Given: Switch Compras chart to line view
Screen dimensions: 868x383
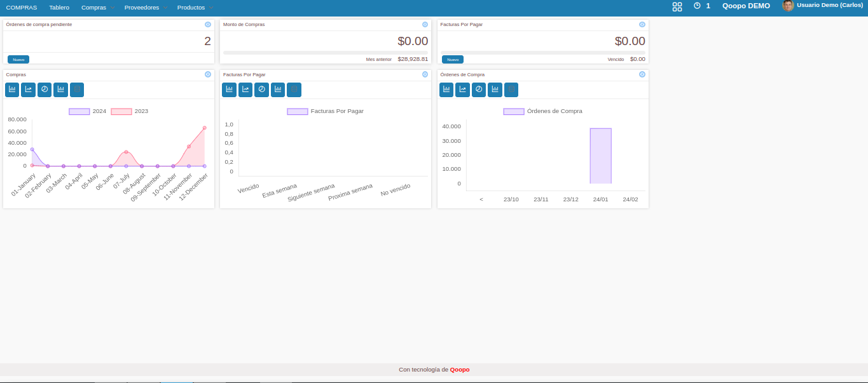Looking at the screenshot, I should point(28,90).
